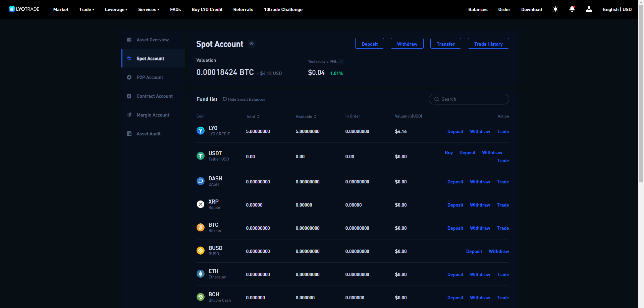
Task: Click the Transfer button
Action: pyautogui.click(x=446, y=43)
